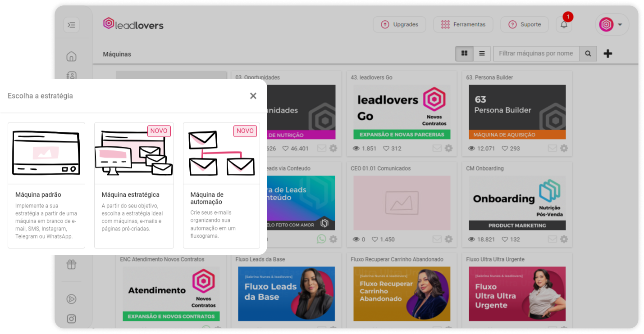This screenshot has width=644, height=334.
Task: Choose the Máquina padrão option
Action: click(x=46, y=185)
